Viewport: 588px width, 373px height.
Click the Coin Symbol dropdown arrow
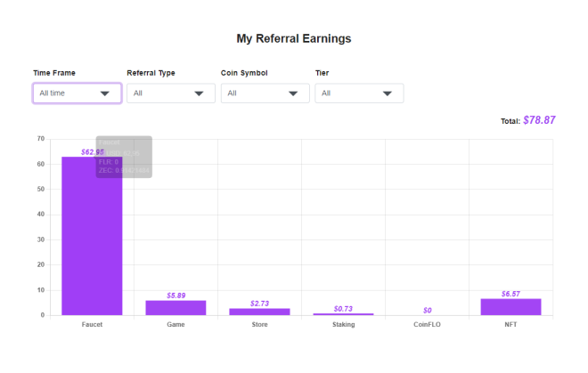click(293, 93)
